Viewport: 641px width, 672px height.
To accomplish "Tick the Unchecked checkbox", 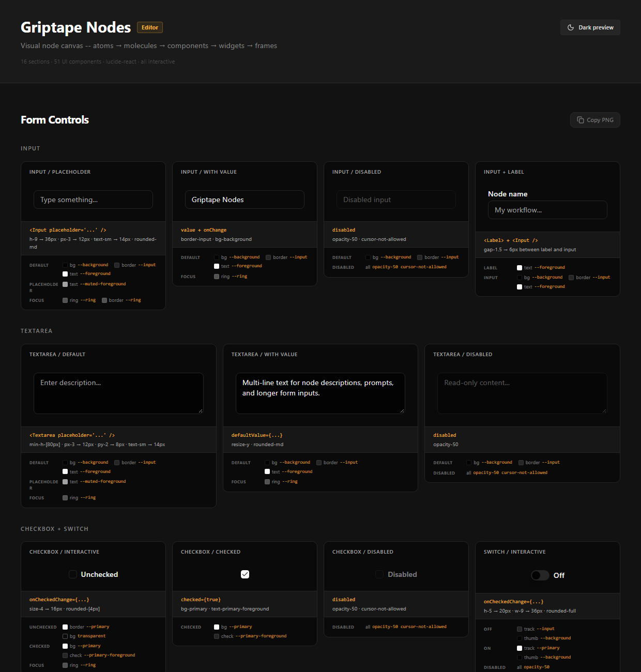I will point(73,574).
